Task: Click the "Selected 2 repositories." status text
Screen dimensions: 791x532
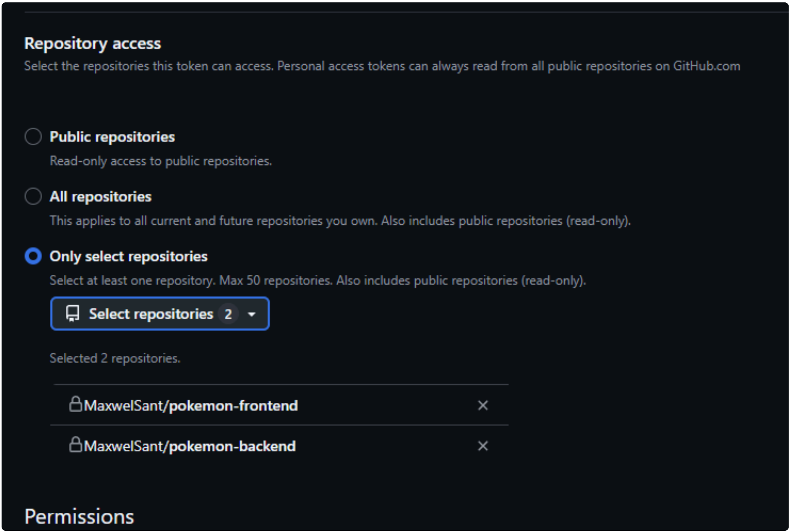Action: (x=115, y=358)
